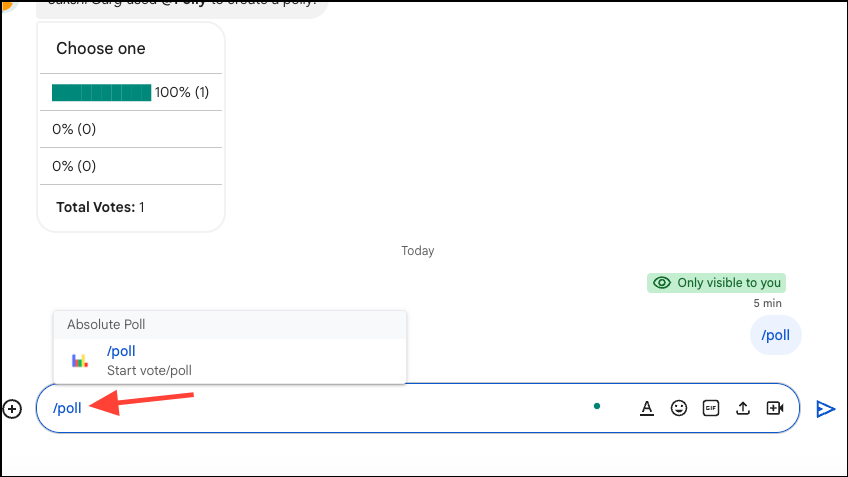848x477 pixels.
Task: Open the emoji picker
Action: 679,408
